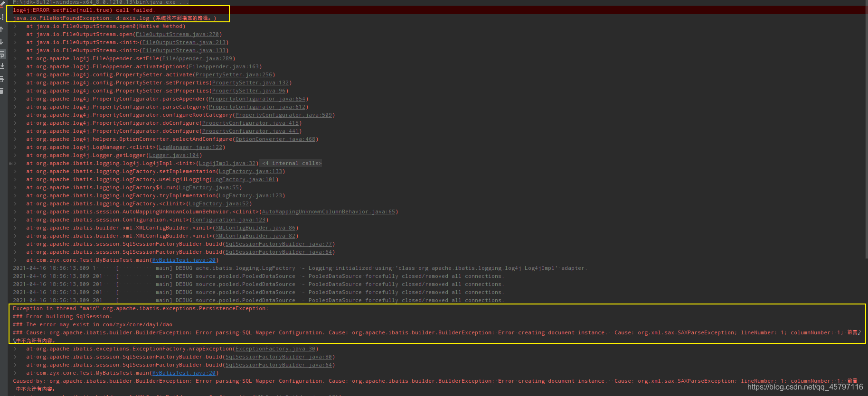Click the Down the Stack Trace arrow icon
Viewport: 868px width, 396px height.
point(2,42)
